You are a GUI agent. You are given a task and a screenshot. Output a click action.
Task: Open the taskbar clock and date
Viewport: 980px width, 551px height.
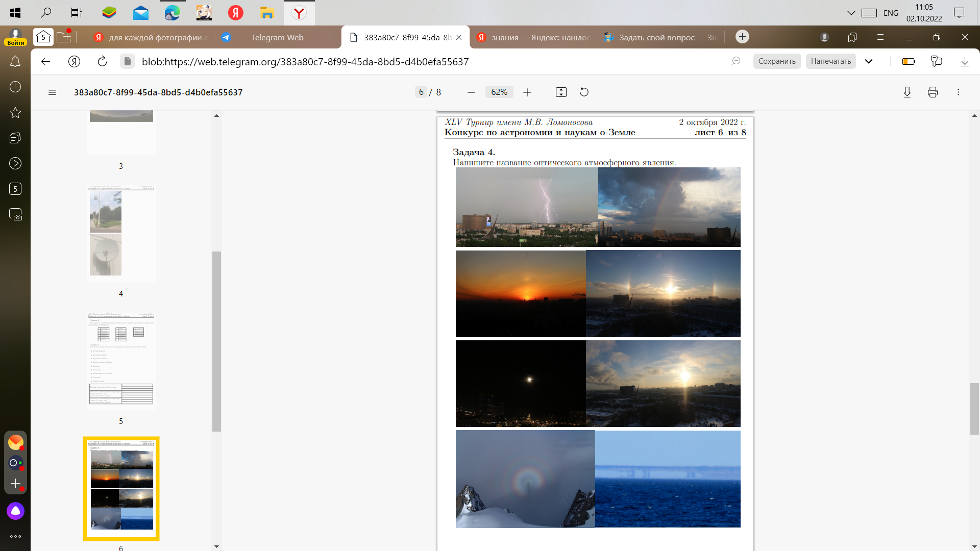coord(924,13)
